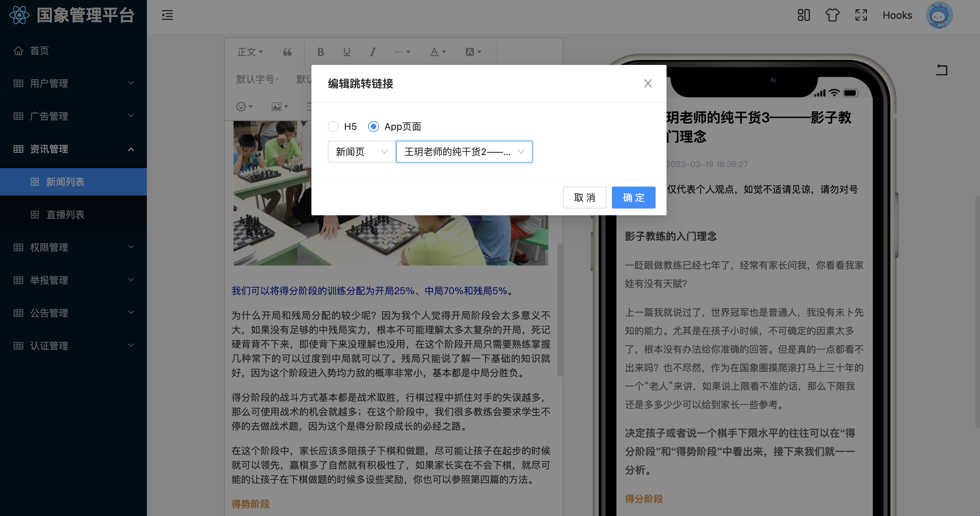Image resolution: width=980 pixels, height=516 pixels.
Task: Expand the 权限管理 sidebar menu
Action: pyautogui.click(x=73, y=247)
